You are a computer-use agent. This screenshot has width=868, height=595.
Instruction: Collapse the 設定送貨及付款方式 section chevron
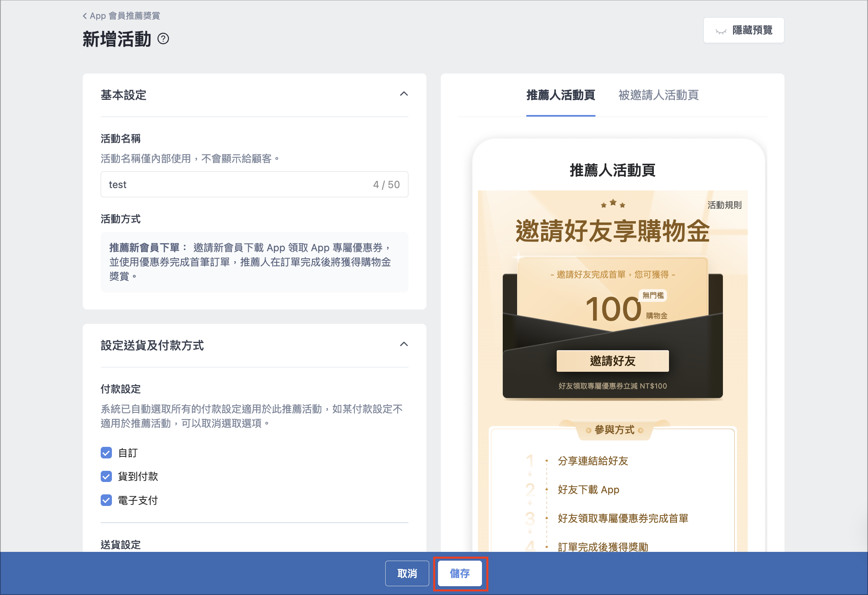404,344
